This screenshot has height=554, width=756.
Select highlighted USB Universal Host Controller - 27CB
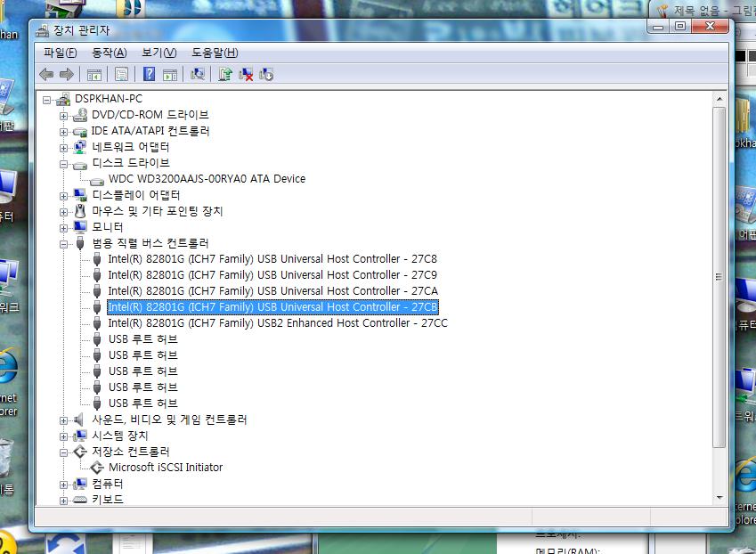[272, 307]
